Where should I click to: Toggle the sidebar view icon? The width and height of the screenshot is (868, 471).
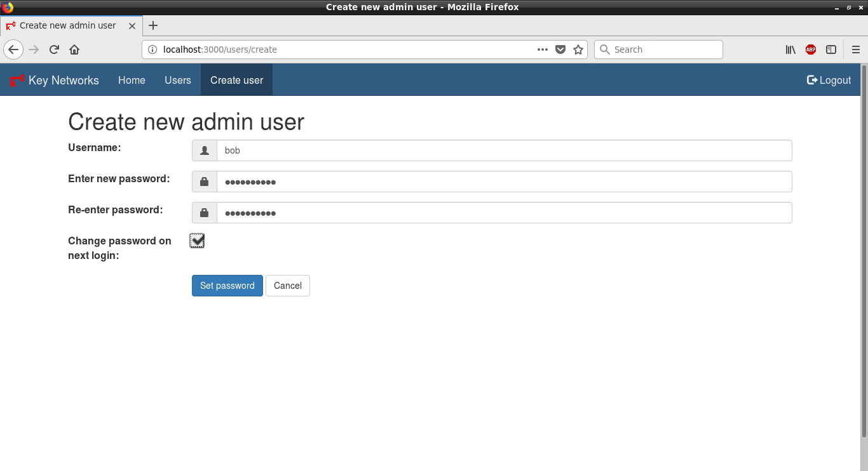pos(831,50)
